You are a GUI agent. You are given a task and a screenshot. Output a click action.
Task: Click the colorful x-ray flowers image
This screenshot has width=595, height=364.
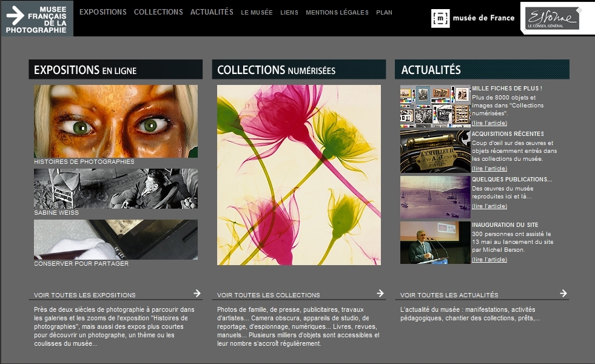(x=298, y=175)
